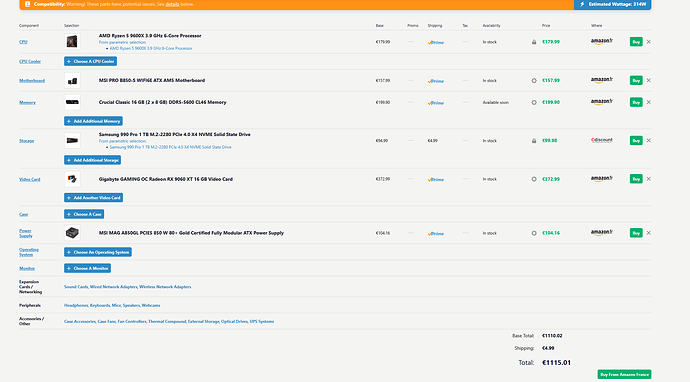Click price settings icon for Motherboard row

pos(534,81)
